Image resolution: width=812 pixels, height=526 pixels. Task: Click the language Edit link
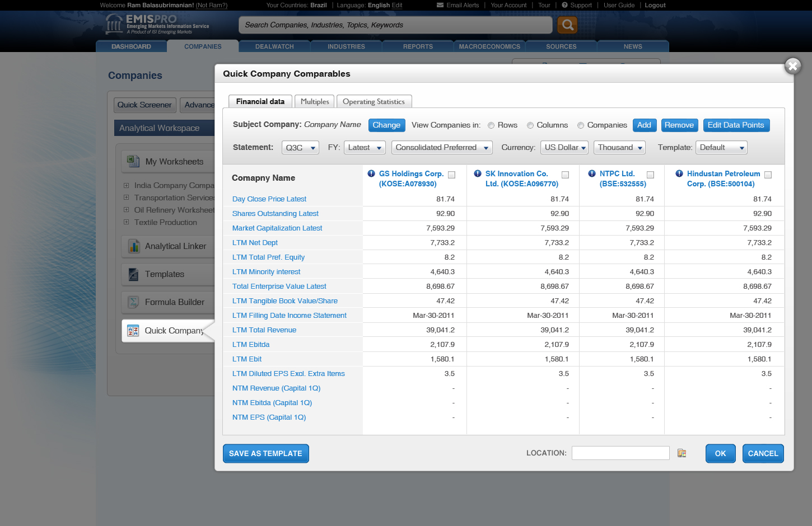click(397, 5)
